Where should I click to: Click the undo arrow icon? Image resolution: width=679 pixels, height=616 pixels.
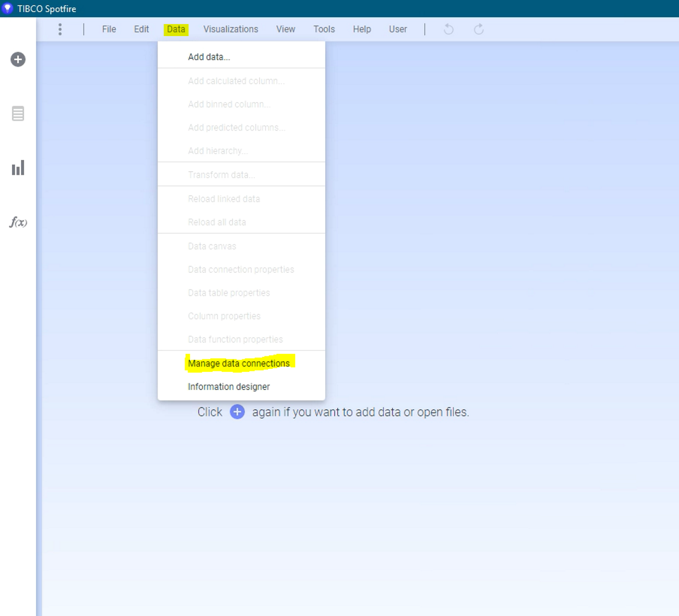pyautogui.click(x=449, y=29)
